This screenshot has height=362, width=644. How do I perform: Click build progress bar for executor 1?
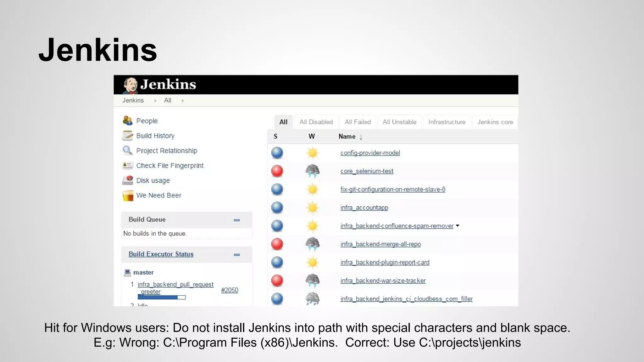162,297
